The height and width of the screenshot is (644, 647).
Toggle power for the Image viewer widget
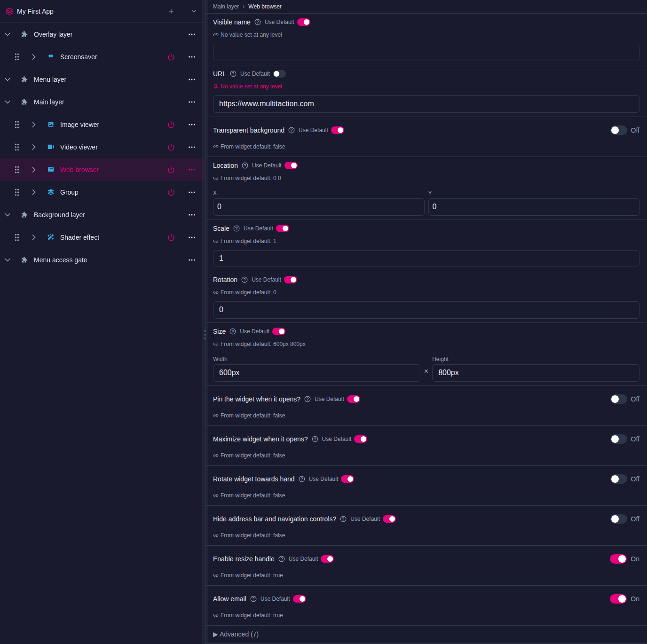click(x=171, y=125)
